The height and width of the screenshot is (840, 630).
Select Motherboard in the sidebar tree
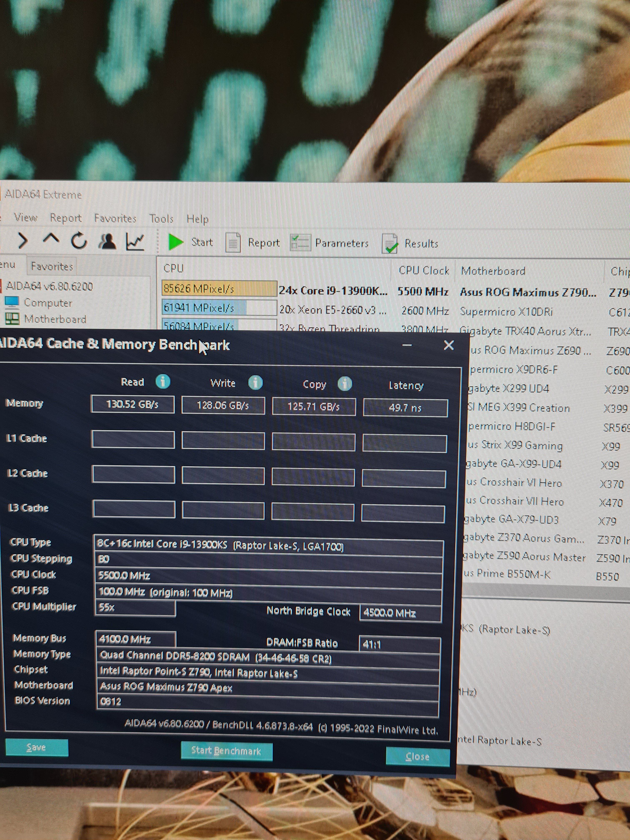55,319
